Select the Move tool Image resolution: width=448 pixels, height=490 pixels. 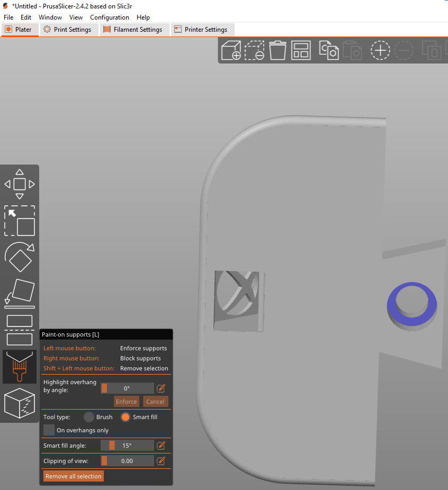tap(20, 184)
